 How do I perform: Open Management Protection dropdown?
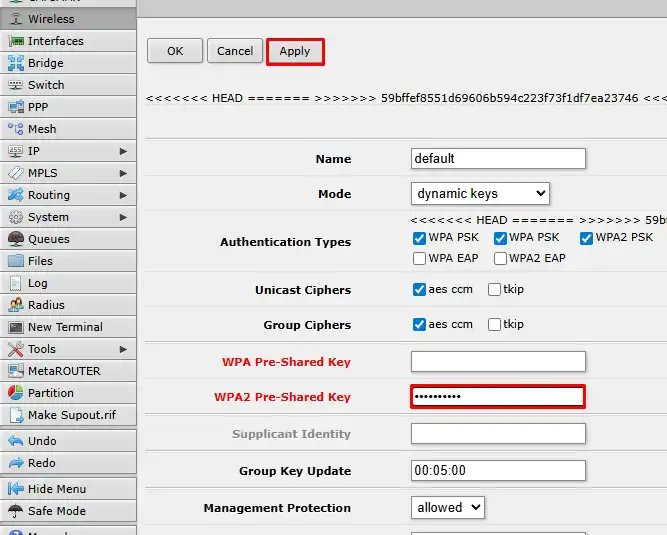pyautogui.click(x=447, y=507)
